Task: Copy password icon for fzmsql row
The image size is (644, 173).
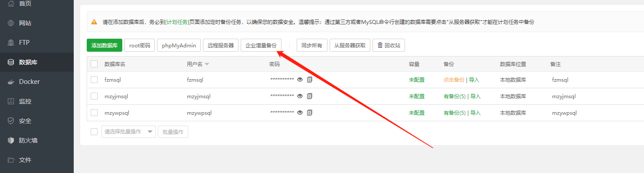Action: click(x=310, y=80)
